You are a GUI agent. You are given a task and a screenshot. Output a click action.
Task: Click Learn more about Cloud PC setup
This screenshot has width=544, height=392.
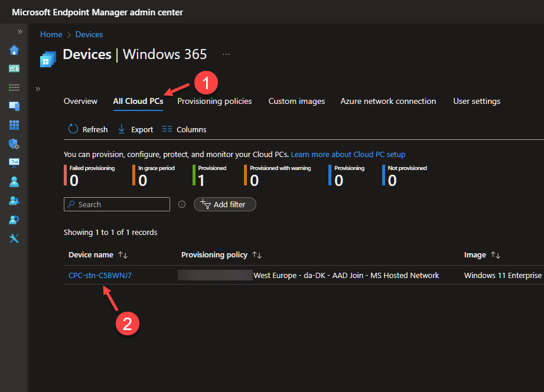[x=348, y=154]
